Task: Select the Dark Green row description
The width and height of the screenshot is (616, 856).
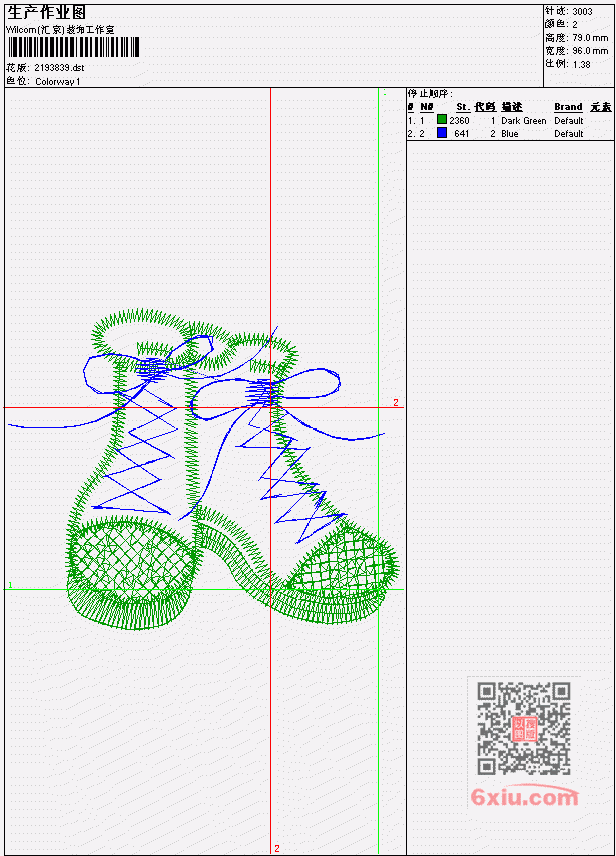Action: pyautogui.click(x=524, y=120)
